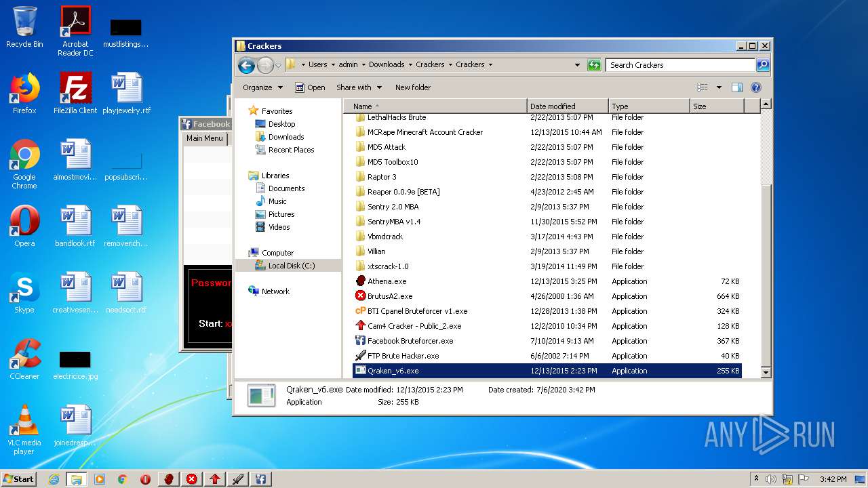Toggle the preview pane icon

coord(737,87)
